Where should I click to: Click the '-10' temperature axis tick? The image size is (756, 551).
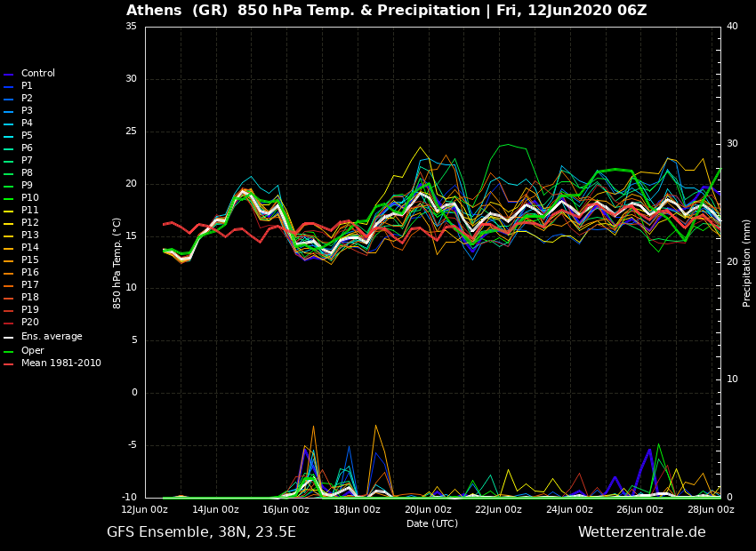pyautogui.click(x=129, y=497)
